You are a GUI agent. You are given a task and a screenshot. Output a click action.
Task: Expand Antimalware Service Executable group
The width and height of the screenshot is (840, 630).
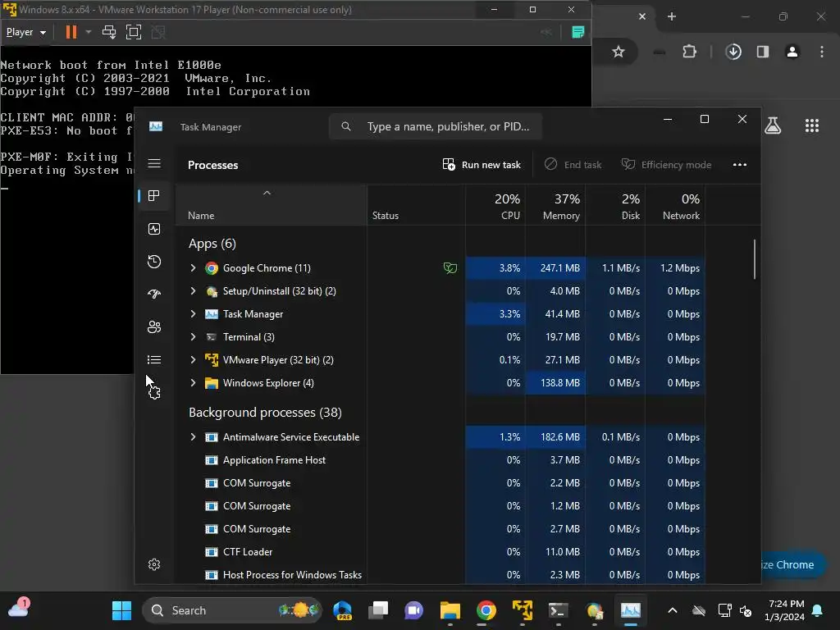point(193,437)
